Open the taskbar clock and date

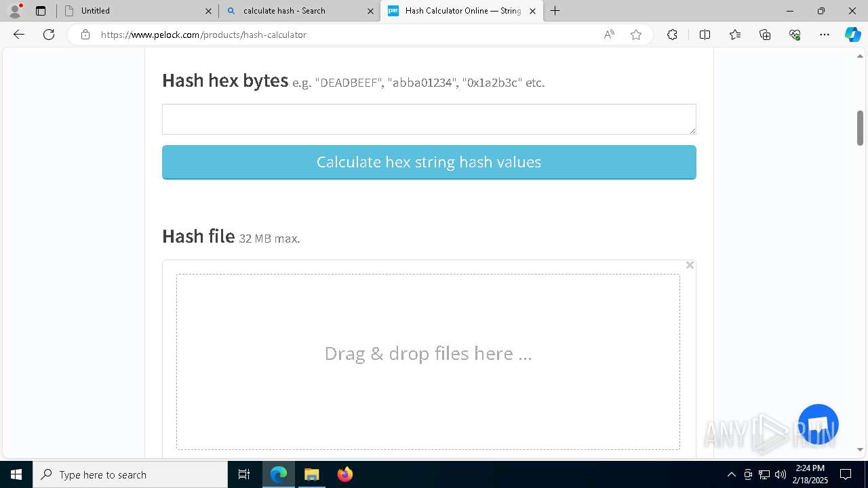tap(810, 474)
